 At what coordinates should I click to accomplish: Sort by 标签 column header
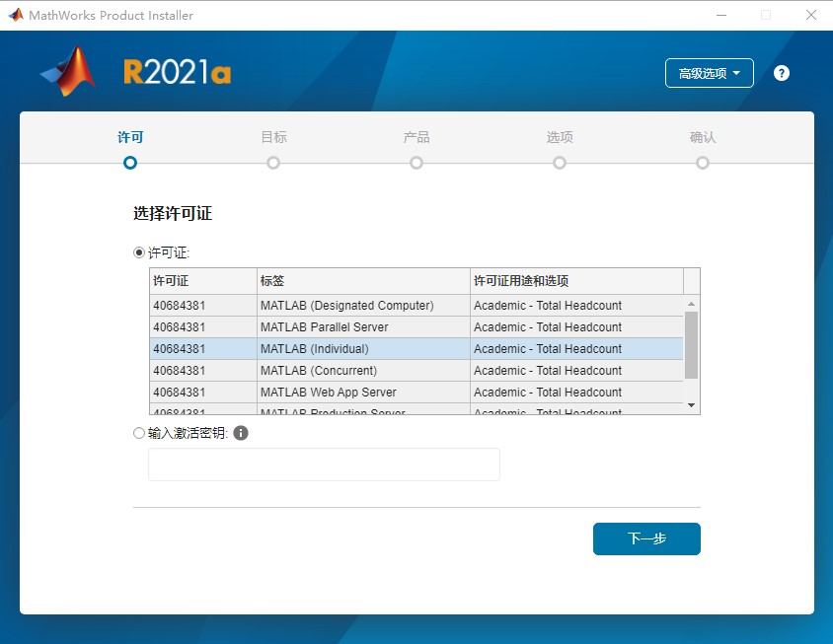[x=362, y=281]
